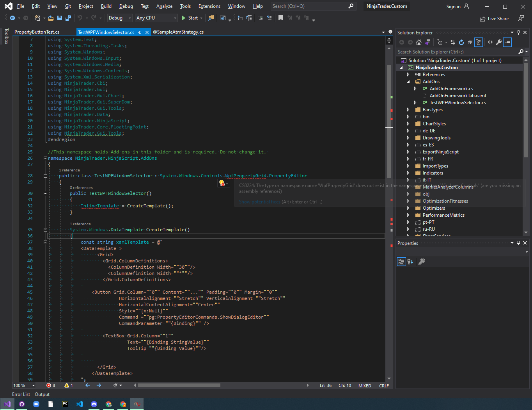Image resolution: width=532 pixels, height=410 pixels.
Task: Toggle pin on TestWPFWindowSelector.cs tab
Action: click(x=140, y=32)
